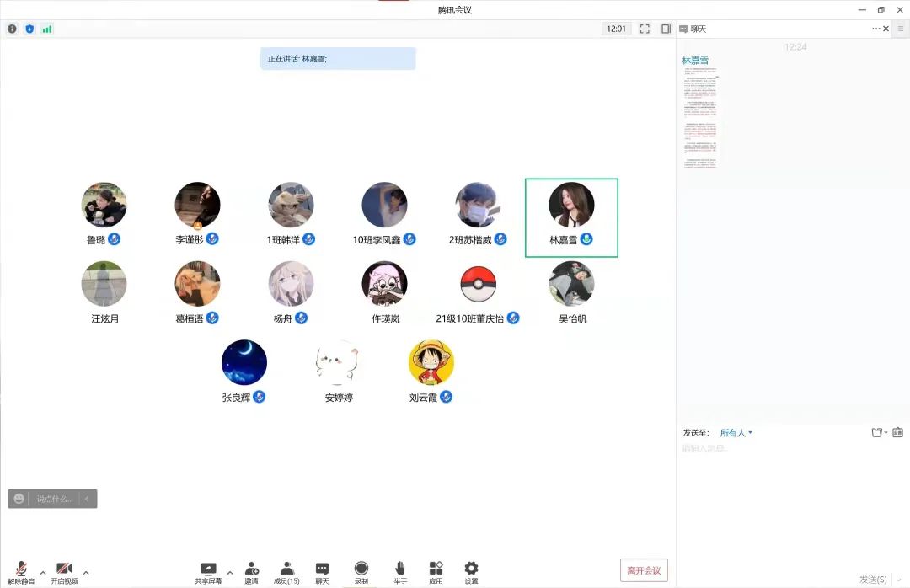Open the chat panel's more options (…)
The height and width of the screenshot is (588, 910).
pyautogui.click(x=875, y=29)
